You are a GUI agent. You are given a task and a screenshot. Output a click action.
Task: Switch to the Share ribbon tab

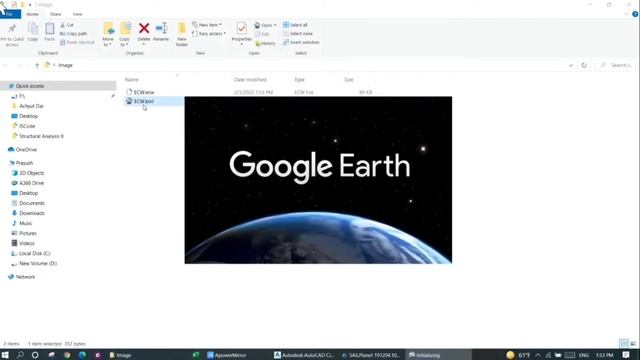tap(56, 14)
